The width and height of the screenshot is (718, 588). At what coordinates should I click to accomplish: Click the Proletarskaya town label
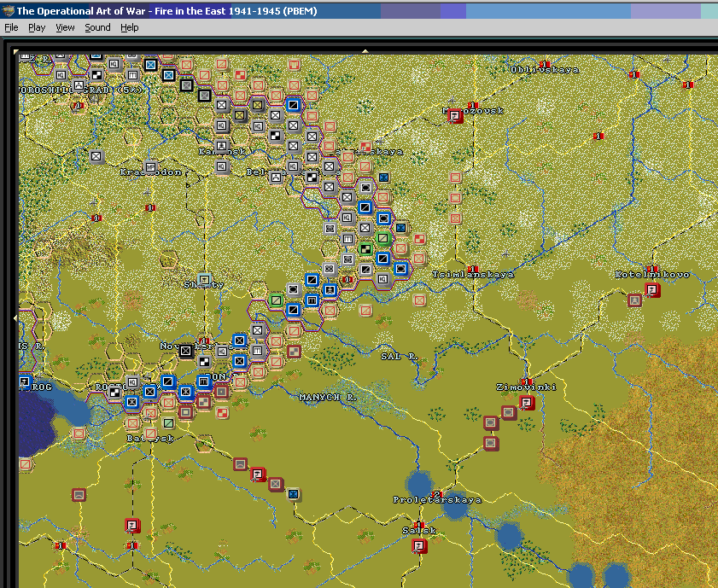pyautogui.click(x=437, y=500)
